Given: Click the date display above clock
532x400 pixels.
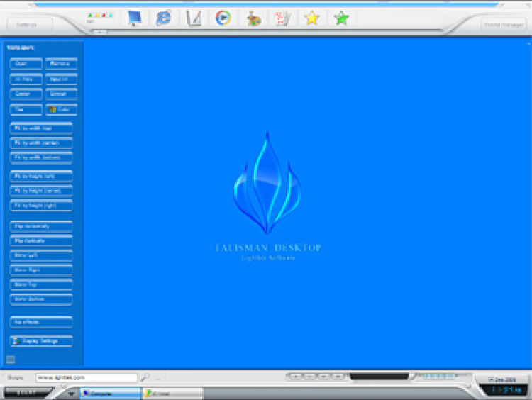Looking at the screenshot, I should click(x=503, y=379).
